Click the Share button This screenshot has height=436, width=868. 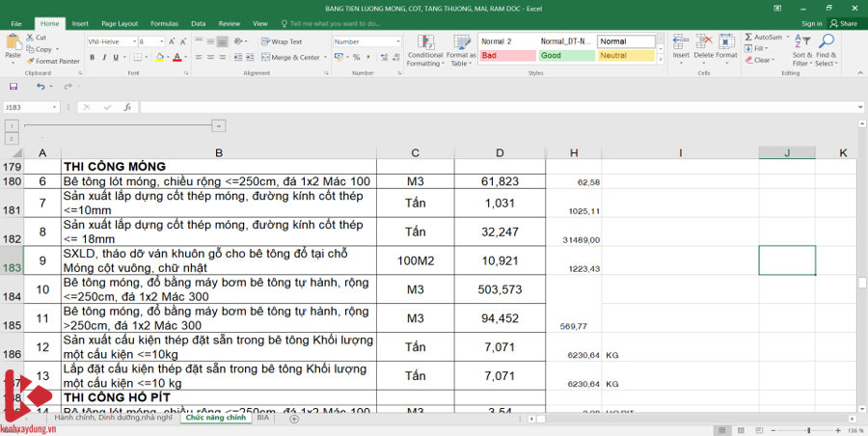[x=844, y=23]
